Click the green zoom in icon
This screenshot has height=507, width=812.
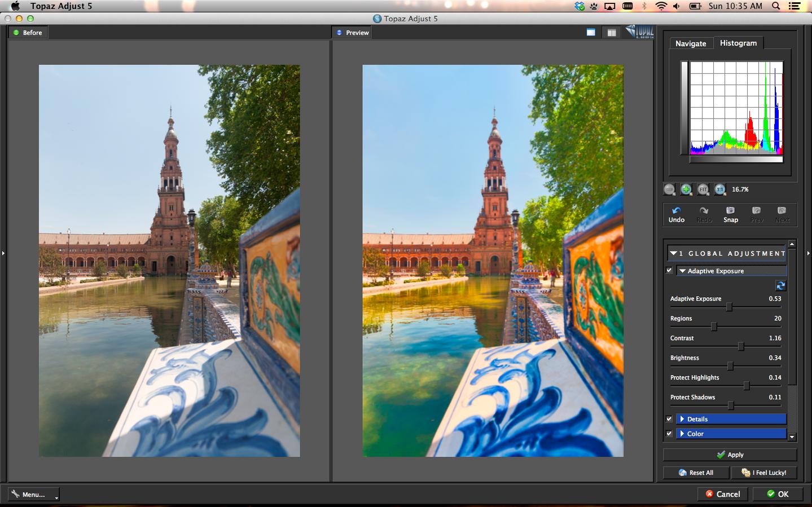pos(686,189)
